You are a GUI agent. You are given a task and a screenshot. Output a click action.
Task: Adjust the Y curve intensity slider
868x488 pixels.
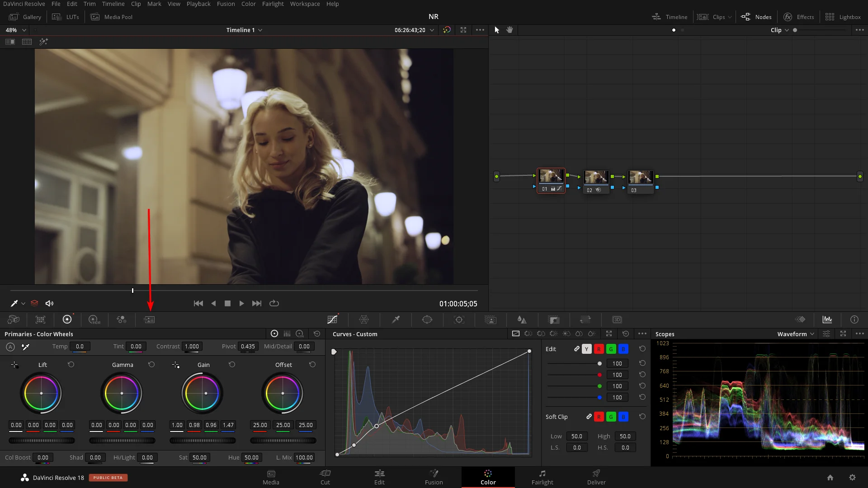(x=575, y=363)
